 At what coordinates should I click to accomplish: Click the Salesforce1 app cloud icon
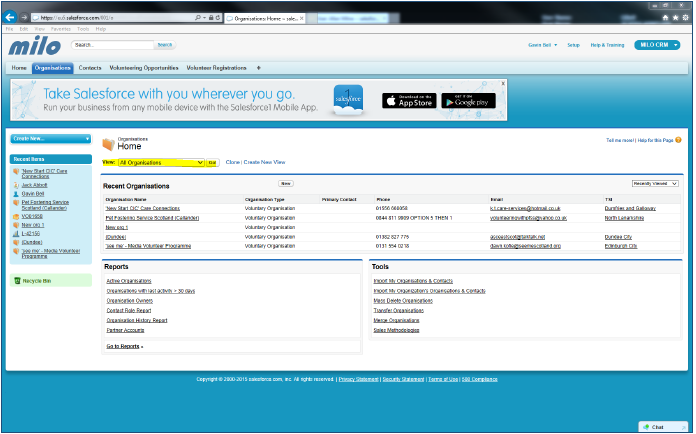pyautogui.click(x=348, y=100)
